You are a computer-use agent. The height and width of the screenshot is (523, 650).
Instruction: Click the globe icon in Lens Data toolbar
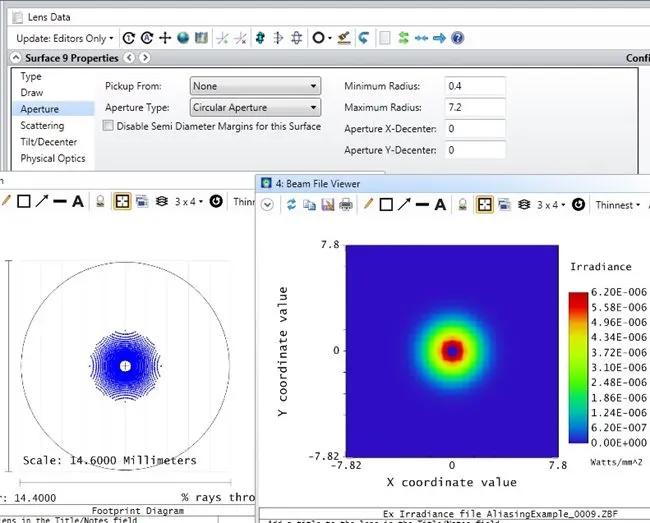click(183, 38)
